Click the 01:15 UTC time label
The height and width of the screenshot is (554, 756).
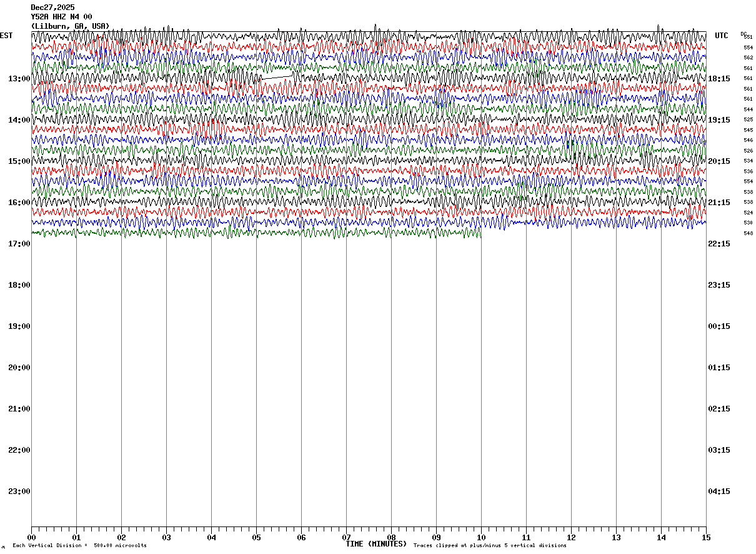(719, 368)
